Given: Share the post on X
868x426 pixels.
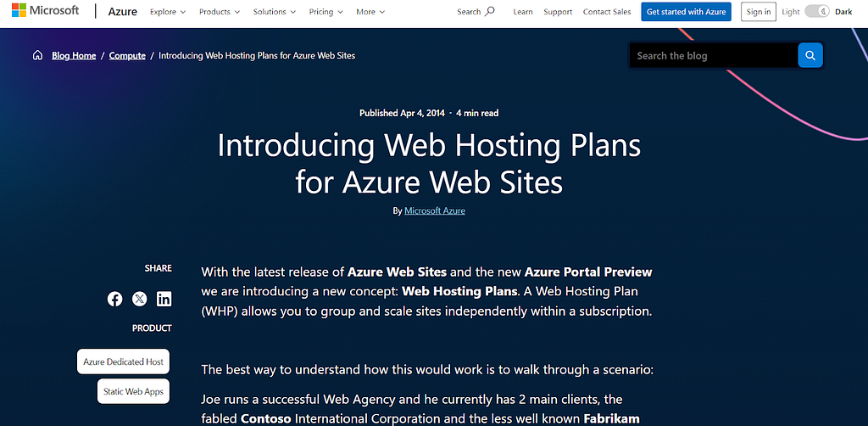Looking at the screenshot, I should tap(140, 300).
